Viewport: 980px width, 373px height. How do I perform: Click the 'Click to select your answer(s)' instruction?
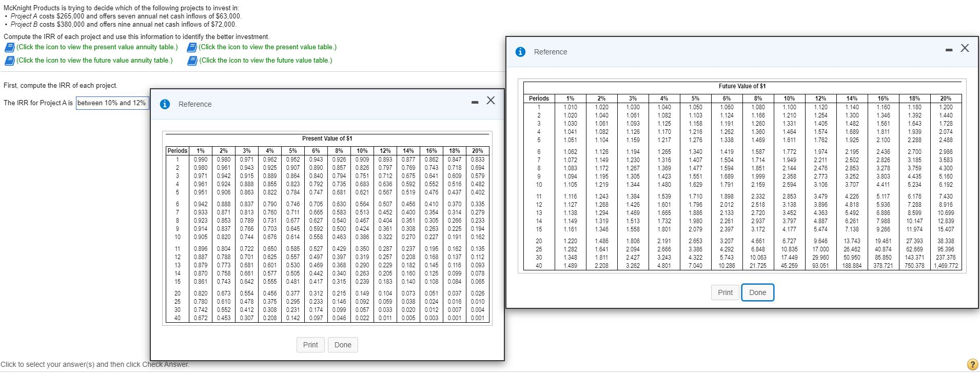tap(95, 364)
